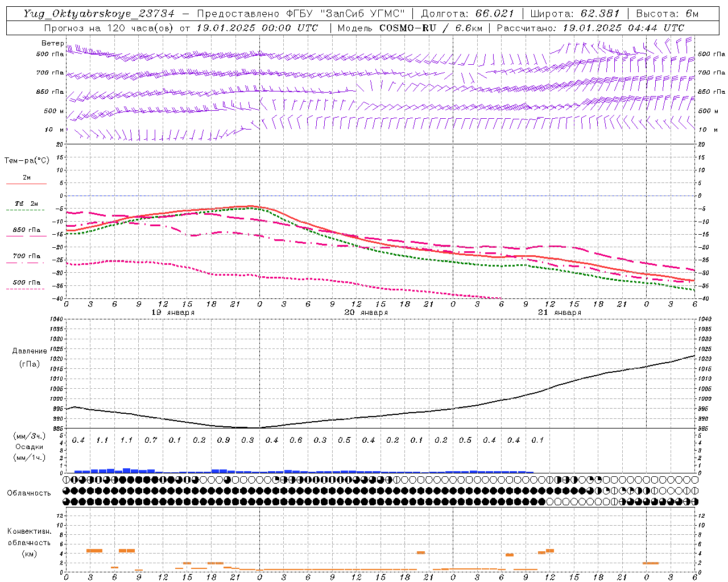
Task: Click the latitude value Широта: 62.381
Action: coord(575,14)
